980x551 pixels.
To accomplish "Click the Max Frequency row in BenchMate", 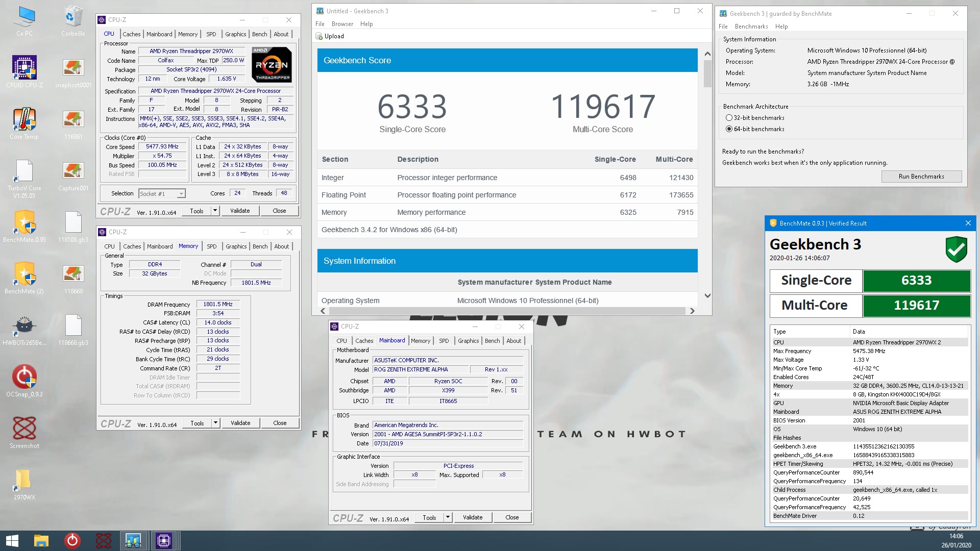I will pyautogui.click(x=870, y=351).
